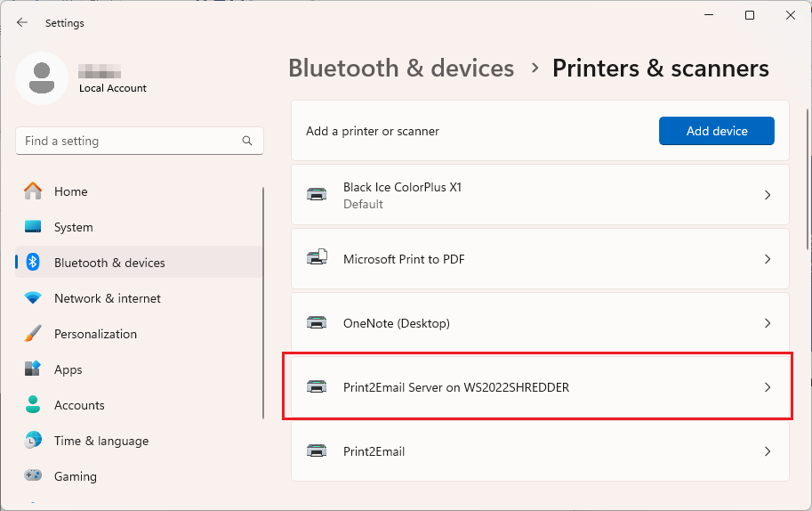The image size is (812, 511).
Task: Click the Find a setting search box
Action: click(x=129, y=141)
